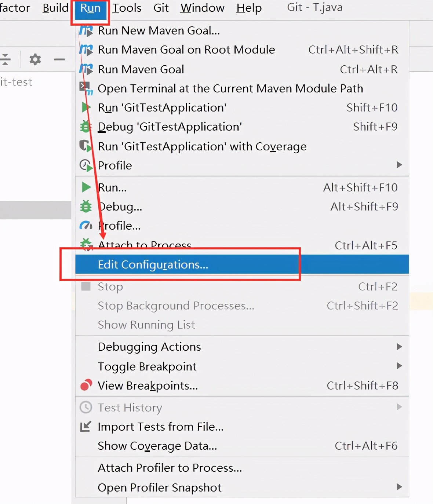Screen dimensions: 433x504
Task: Click the gear settings icon in the tool window
Action: (x=35, y=59)
